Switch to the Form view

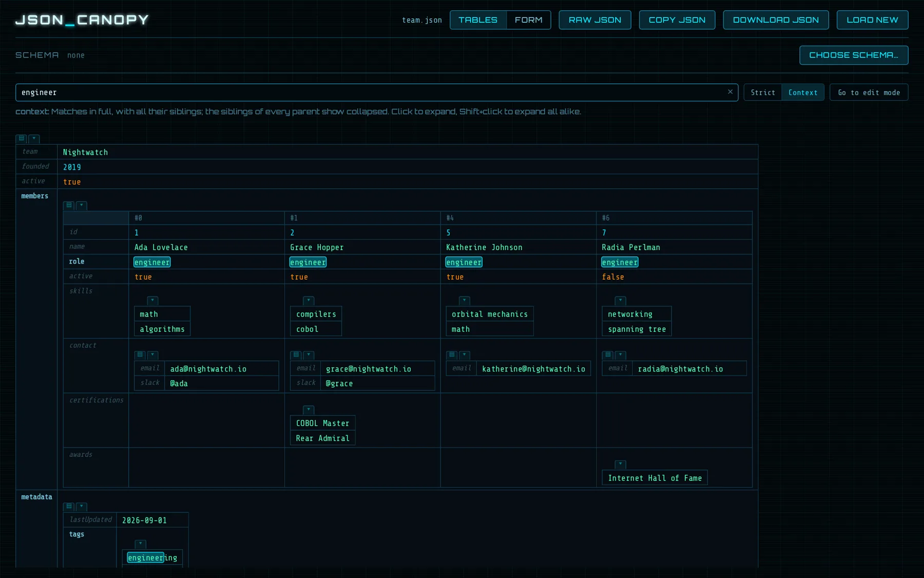[528, 20]
